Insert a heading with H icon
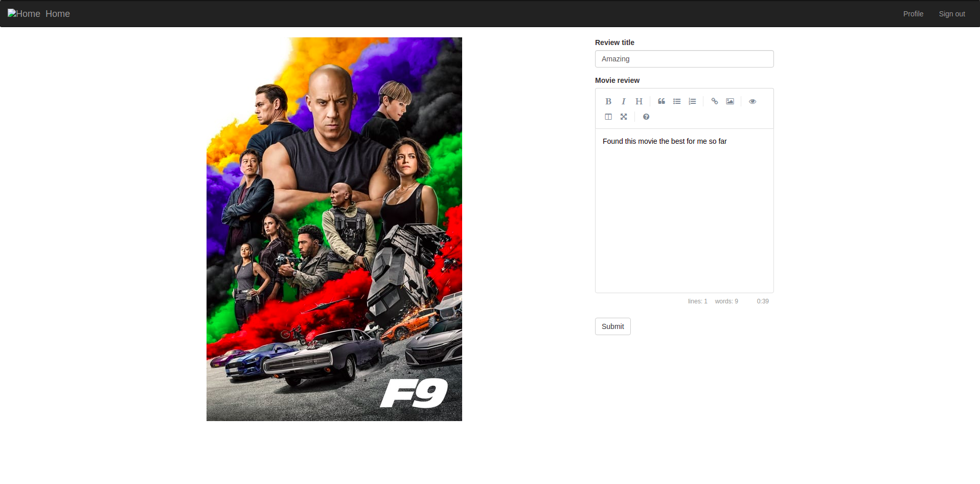This screenshot has height=484, width=980. click(639, 101)
